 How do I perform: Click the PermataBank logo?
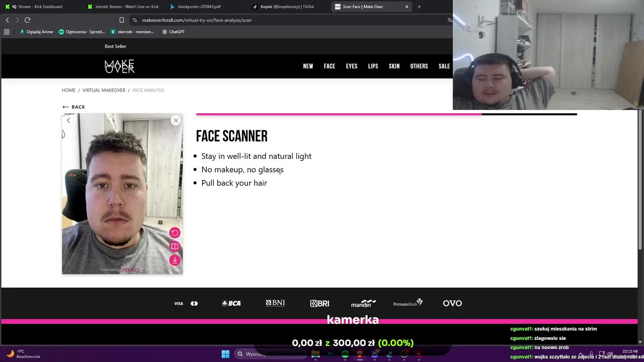pos(408,303)
